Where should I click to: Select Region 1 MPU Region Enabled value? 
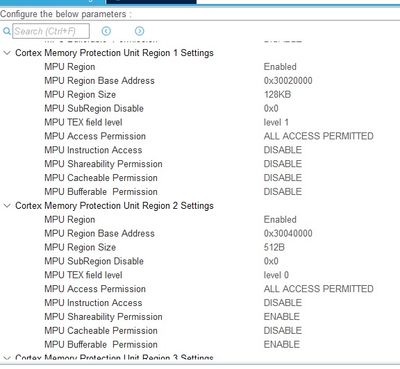point(280,67)
